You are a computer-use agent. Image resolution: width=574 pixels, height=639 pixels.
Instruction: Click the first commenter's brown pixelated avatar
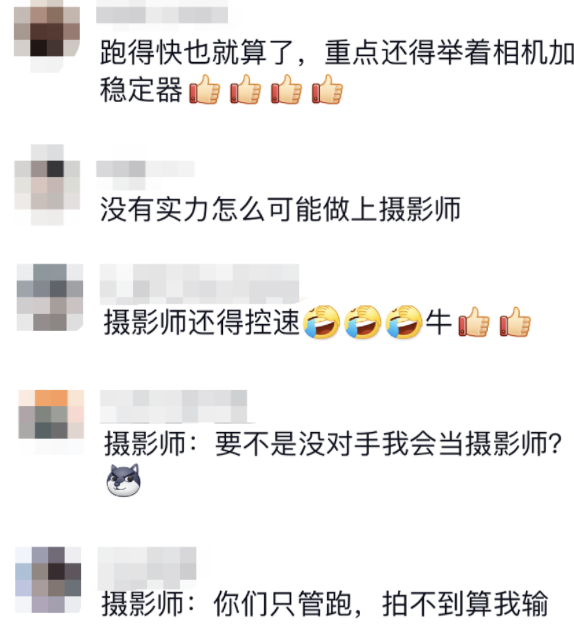click(x=47, y=33)
